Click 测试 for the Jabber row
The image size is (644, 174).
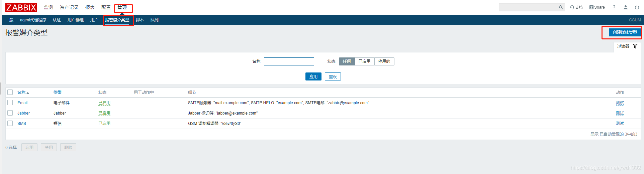[620, 113]
